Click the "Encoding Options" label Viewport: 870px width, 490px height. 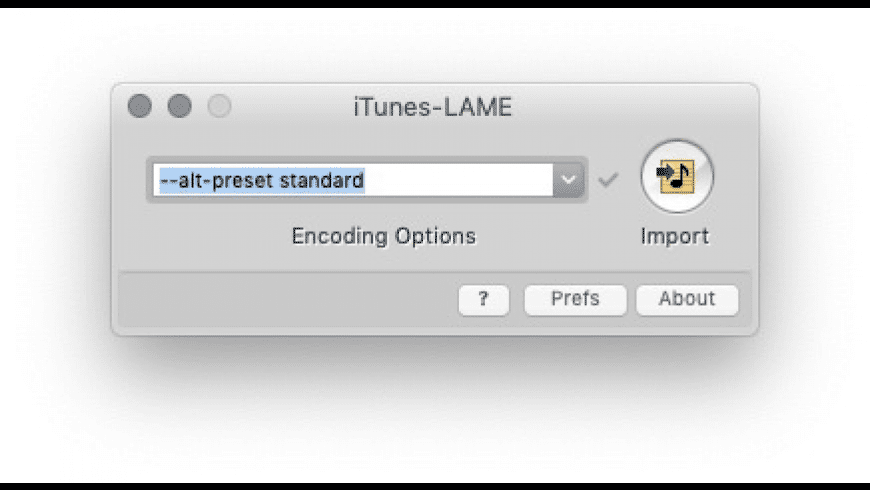click(x=384, y=236)
